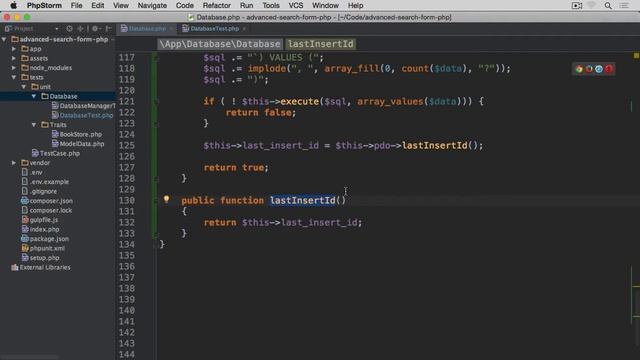
Task: Click the "return true;" statement on line 127
Action: (x=236, y=167)
